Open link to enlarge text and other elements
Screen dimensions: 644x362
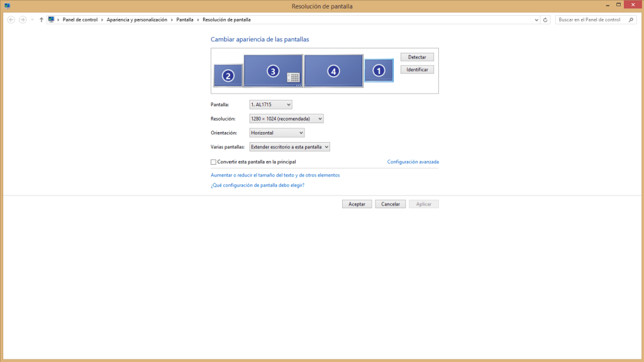pos(275,175)
